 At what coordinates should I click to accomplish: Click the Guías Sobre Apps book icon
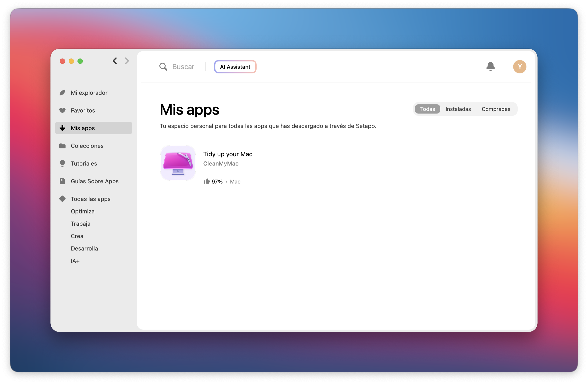click(62, 181)
